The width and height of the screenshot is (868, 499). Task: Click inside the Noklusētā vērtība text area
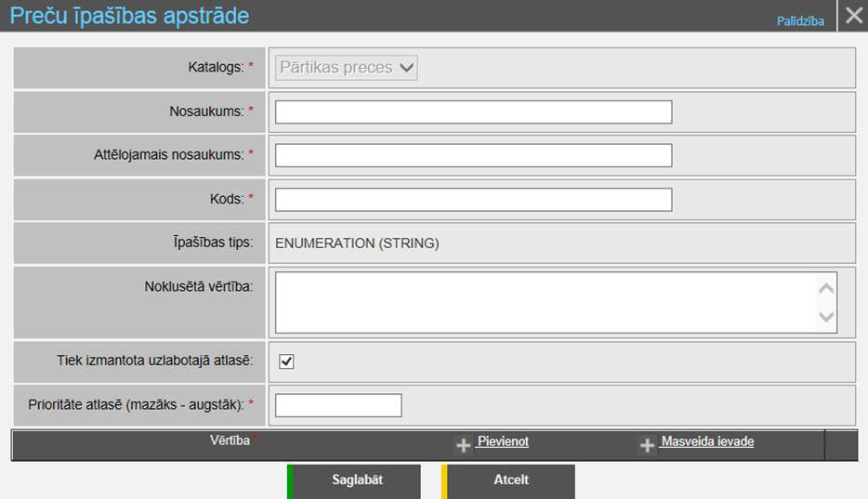pyautogui.click(x=544, y=302)
